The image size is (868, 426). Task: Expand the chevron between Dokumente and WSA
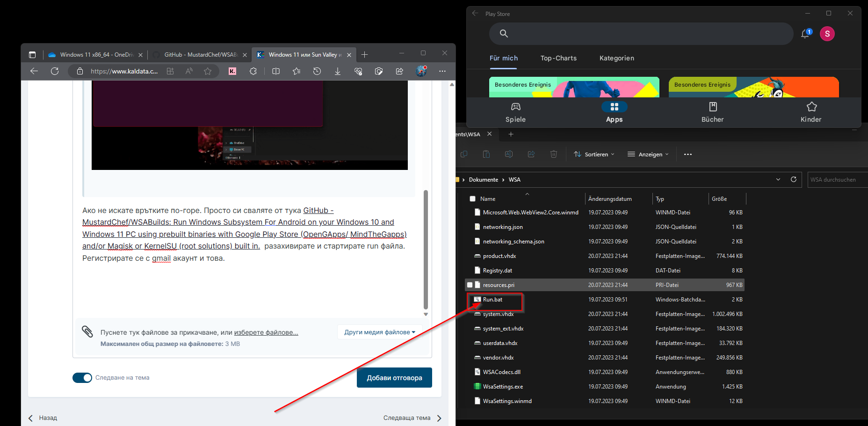click(x=504, y=180)
